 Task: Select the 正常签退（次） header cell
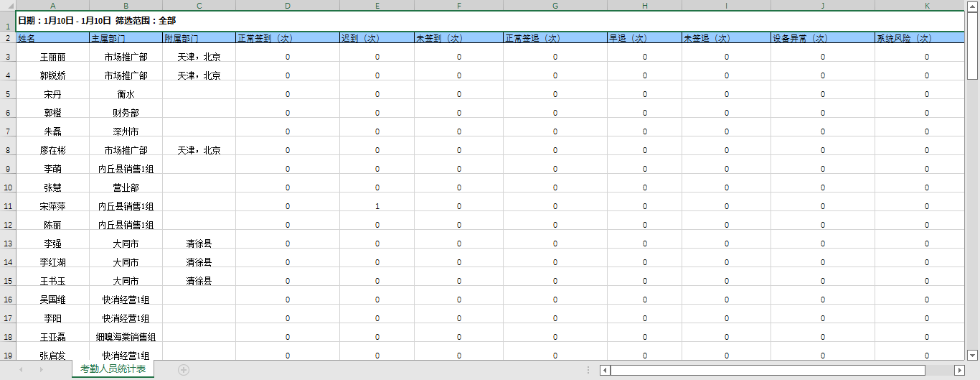click(x=555, y=38)
